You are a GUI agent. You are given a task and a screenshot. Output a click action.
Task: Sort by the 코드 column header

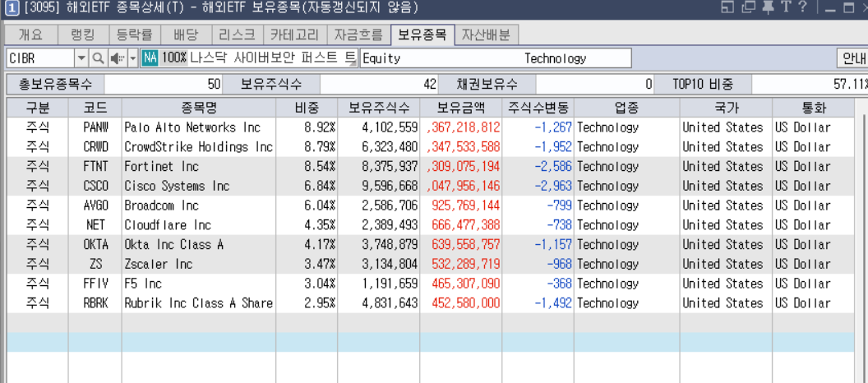(95, 108)
